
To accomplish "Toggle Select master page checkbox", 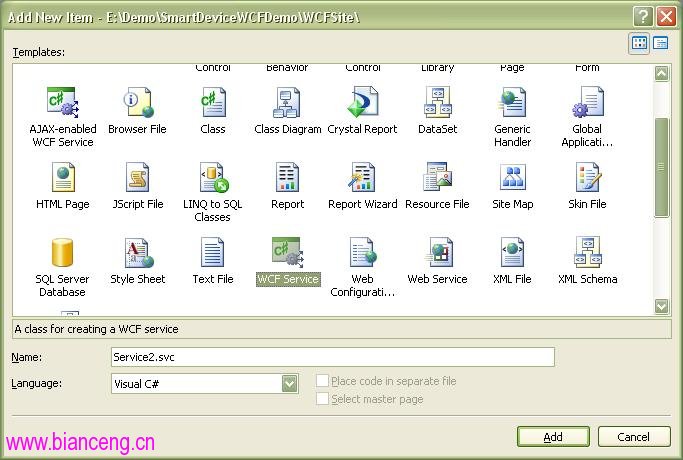I will (322, 399).
